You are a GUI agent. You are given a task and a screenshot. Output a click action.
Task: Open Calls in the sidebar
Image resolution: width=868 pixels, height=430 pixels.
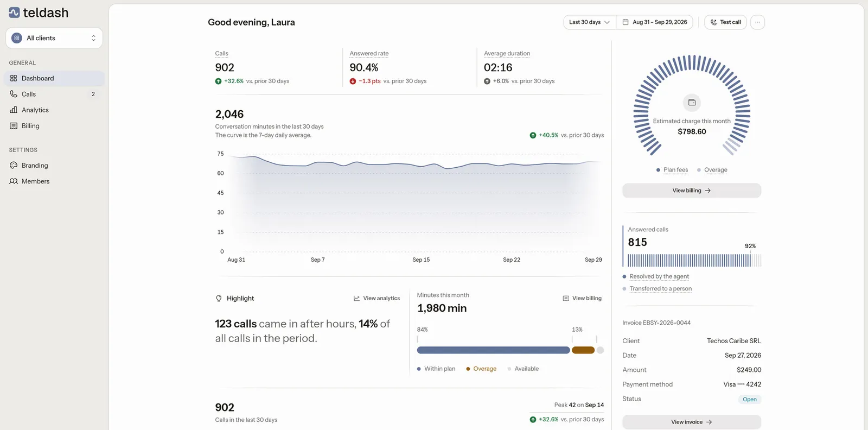[54, 94]
